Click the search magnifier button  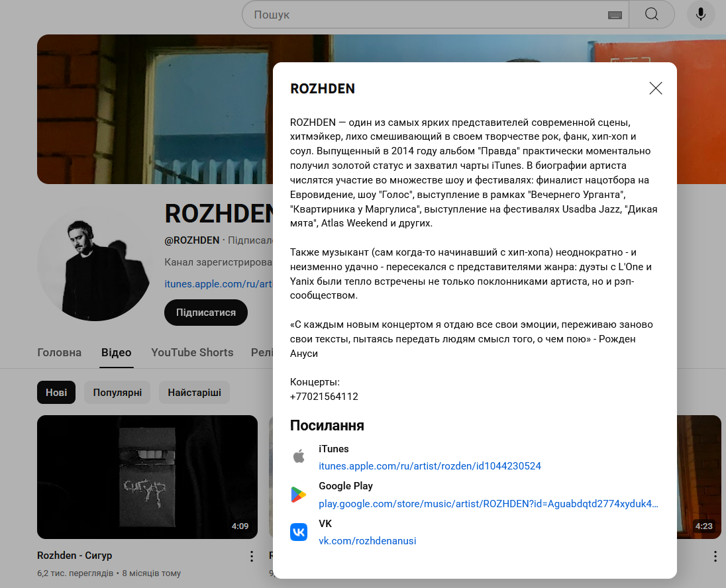(651, 15)
